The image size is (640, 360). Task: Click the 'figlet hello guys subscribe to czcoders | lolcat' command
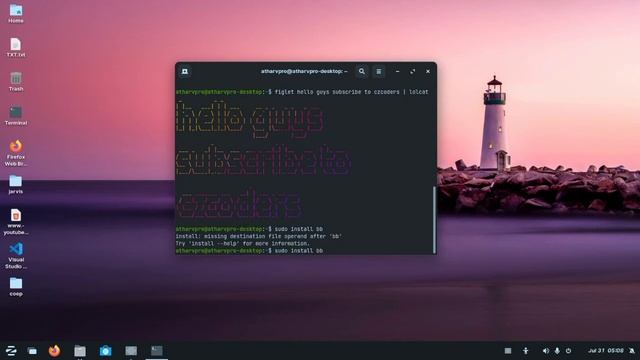pos(351,92)
